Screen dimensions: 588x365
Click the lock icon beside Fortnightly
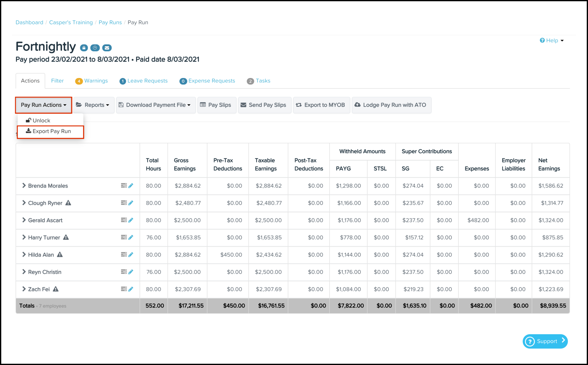pos(84,48)
